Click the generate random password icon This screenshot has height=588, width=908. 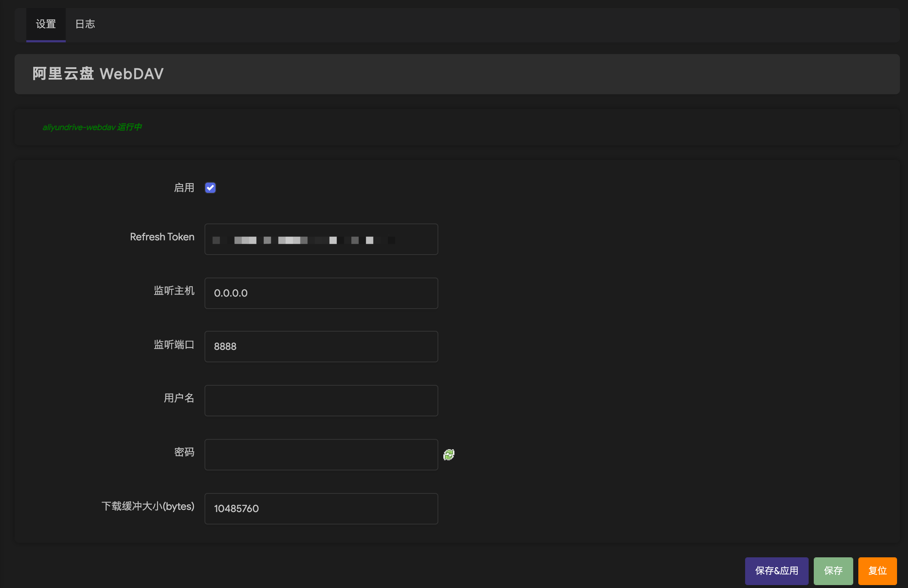click(x=449, y=454)
